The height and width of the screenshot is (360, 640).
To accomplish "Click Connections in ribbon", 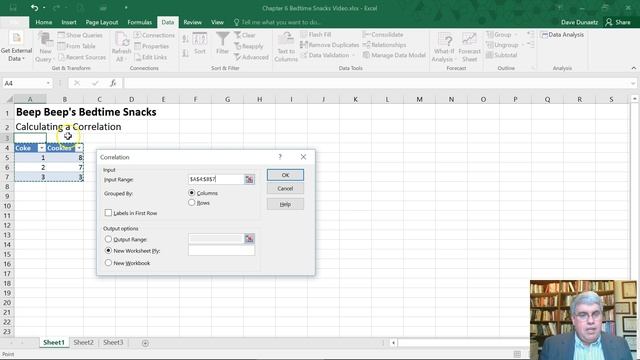I will click(154, 35).
